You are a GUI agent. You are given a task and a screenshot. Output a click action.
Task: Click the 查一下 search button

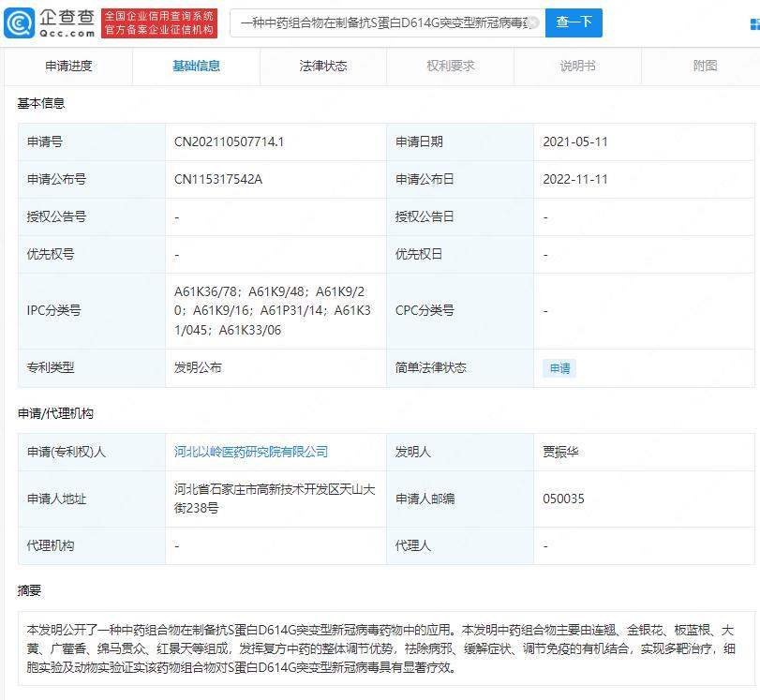[x=574, y=22]
